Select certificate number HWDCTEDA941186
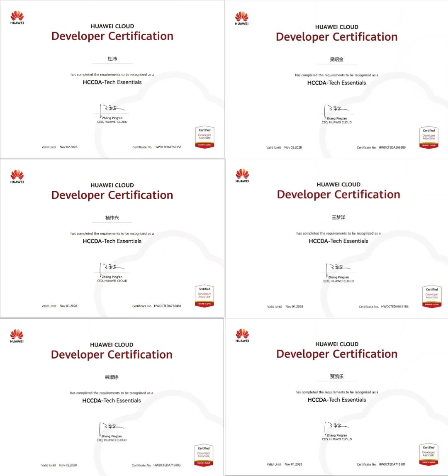Screen dimensions: 448x476 pos(394,307)
